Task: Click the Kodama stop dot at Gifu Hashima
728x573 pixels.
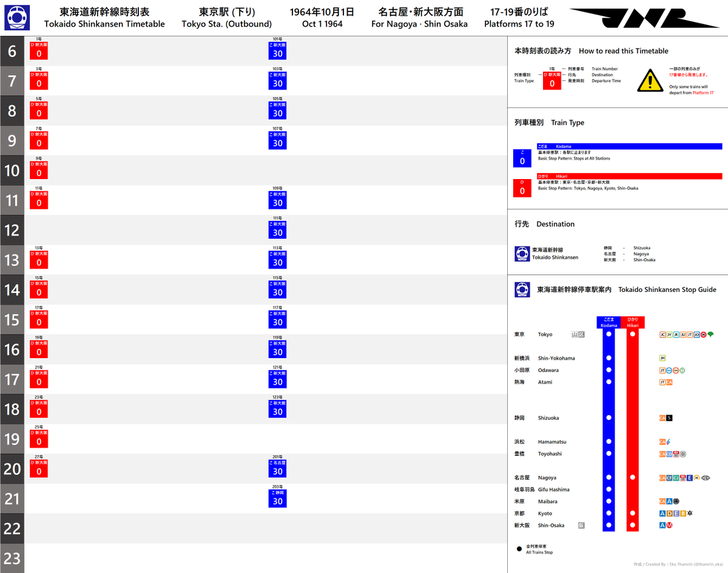Action: pyautogui.click(x=609, y=489)
